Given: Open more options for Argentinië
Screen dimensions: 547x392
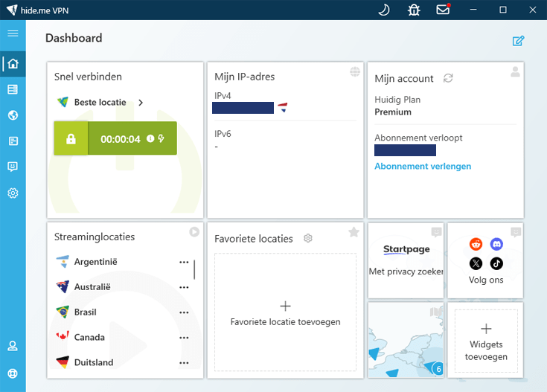Looking at the screenshot, I should pos(184,262).
